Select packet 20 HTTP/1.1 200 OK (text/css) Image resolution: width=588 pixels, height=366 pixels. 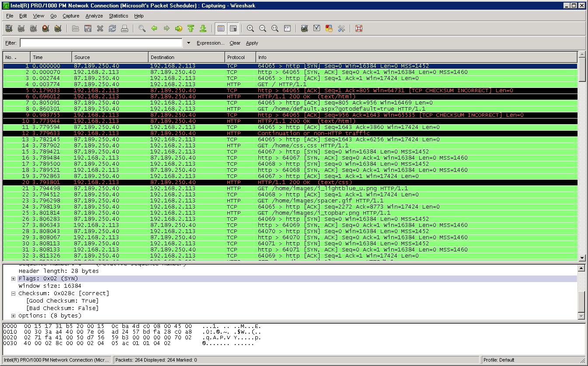point(290,182)
